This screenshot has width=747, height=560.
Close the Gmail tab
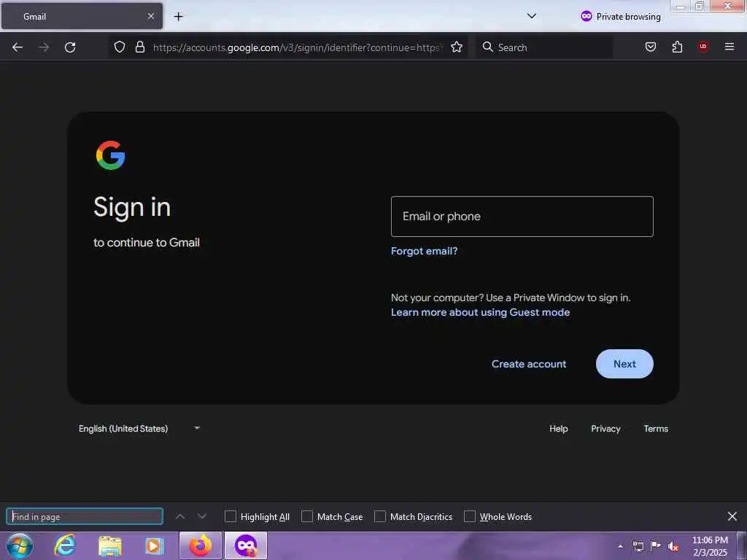point(151,16)
